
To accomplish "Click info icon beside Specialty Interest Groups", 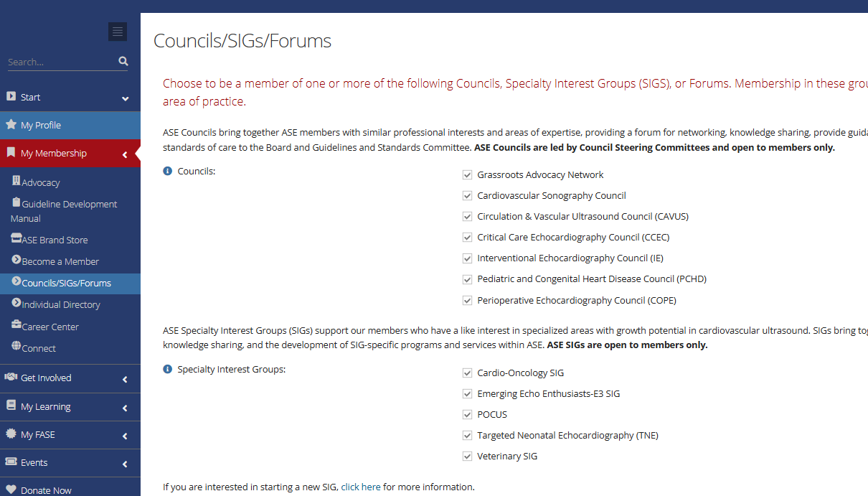I will tap(168, 369).
